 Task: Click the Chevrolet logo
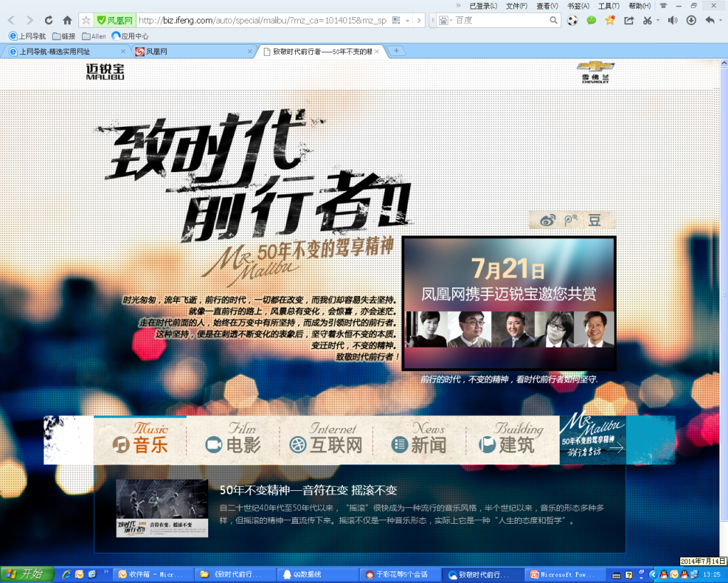coord(595,72)
